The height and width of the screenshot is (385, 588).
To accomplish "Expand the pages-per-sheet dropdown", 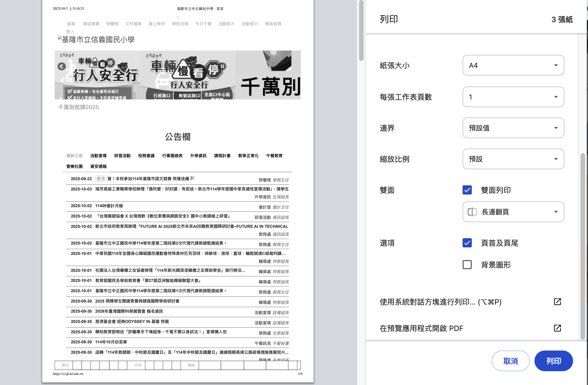I will point(513,97).
